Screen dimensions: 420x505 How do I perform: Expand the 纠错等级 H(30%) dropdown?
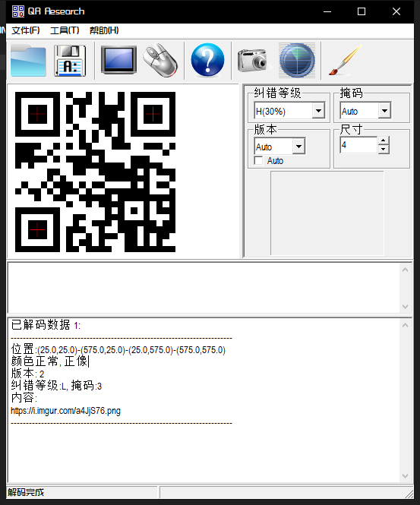click(318, 111)
